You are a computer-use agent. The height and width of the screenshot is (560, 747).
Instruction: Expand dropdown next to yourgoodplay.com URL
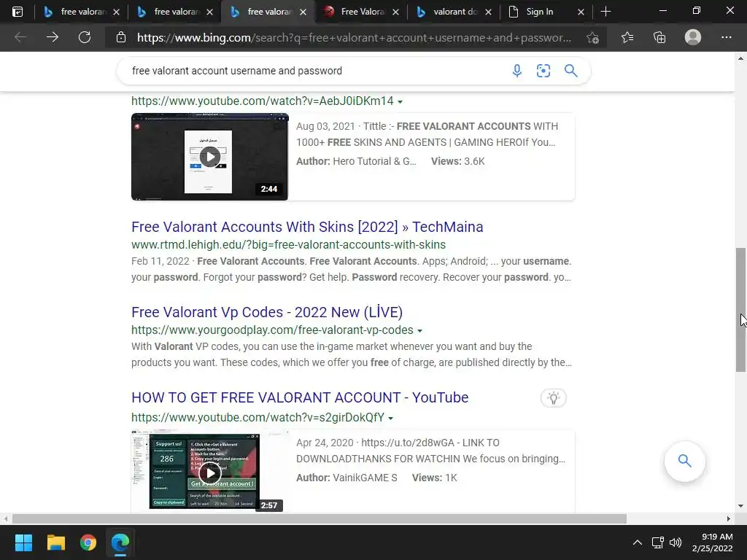click(x=419, y=331)
